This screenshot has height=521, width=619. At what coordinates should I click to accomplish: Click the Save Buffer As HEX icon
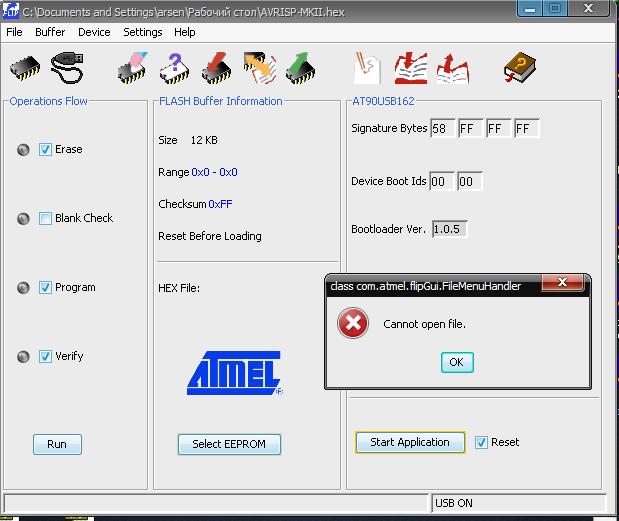[x=453, y=69]
